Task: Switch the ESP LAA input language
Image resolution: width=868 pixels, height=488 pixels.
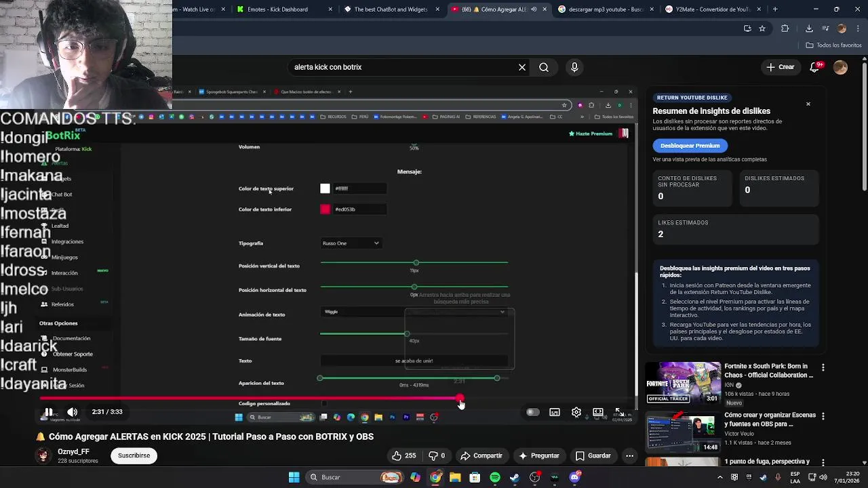Action: pyautogui.click(x=795, y=477)
